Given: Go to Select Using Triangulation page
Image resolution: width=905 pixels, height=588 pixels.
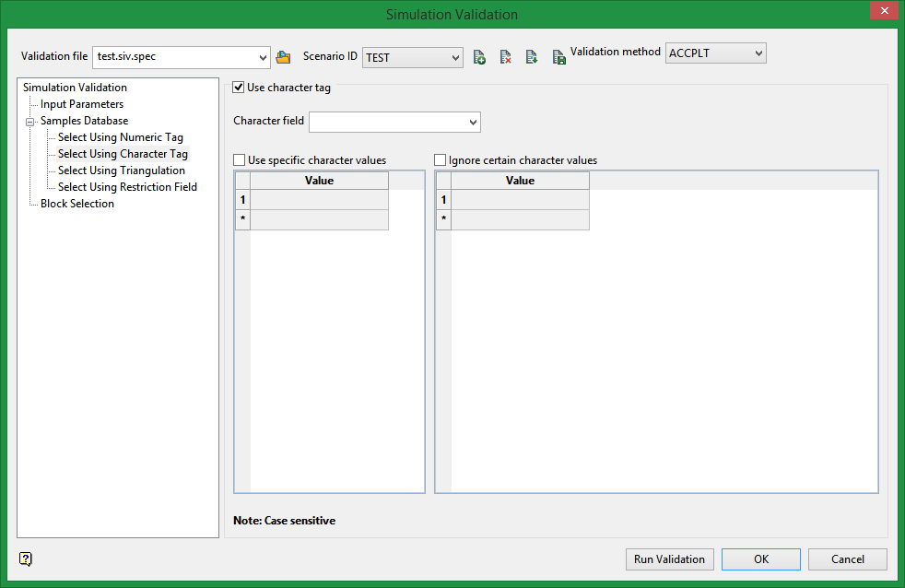Looking at the screenshot, I should pos(121,171).
